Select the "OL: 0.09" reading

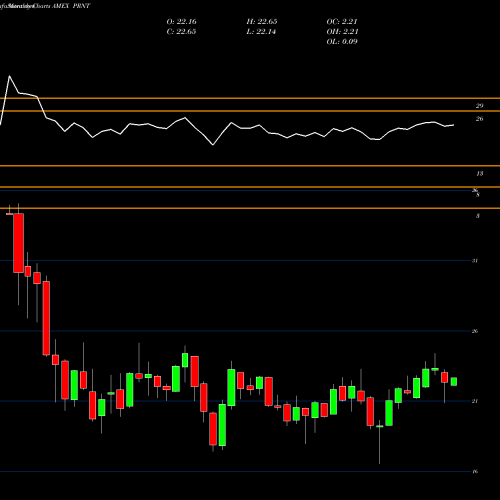[x=342, y=42]
